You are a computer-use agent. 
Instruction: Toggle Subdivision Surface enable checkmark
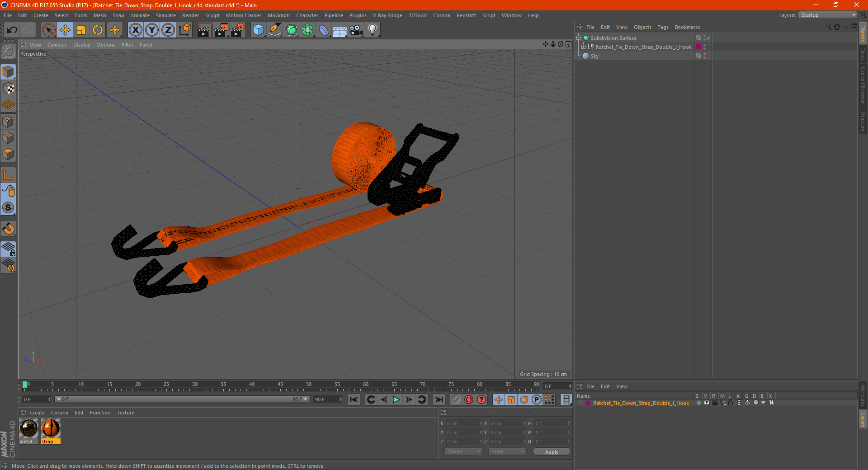point(708,38)
